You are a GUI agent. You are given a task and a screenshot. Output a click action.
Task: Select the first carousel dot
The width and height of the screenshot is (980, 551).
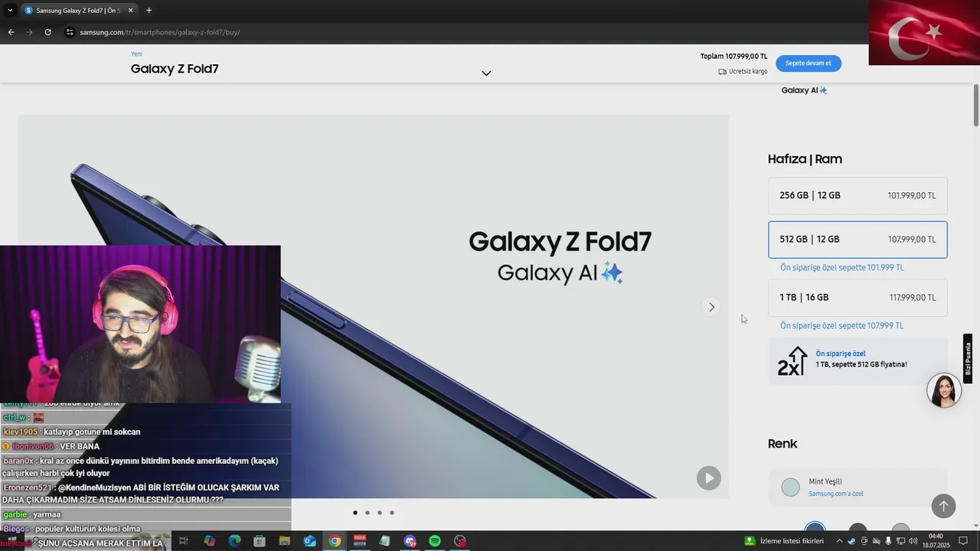[355, 513]
